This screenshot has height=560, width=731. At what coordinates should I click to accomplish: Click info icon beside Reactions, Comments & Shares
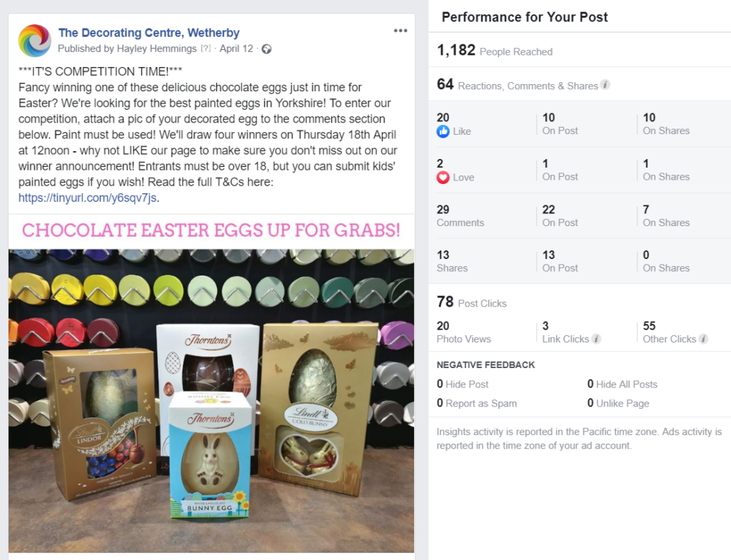[605, 85]
